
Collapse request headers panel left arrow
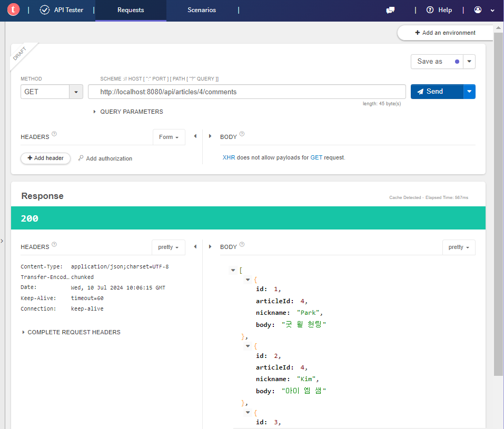(x=195, y=136)
